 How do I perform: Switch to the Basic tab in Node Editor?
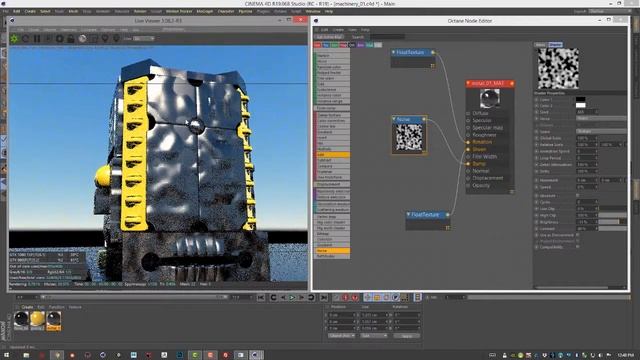540,44
